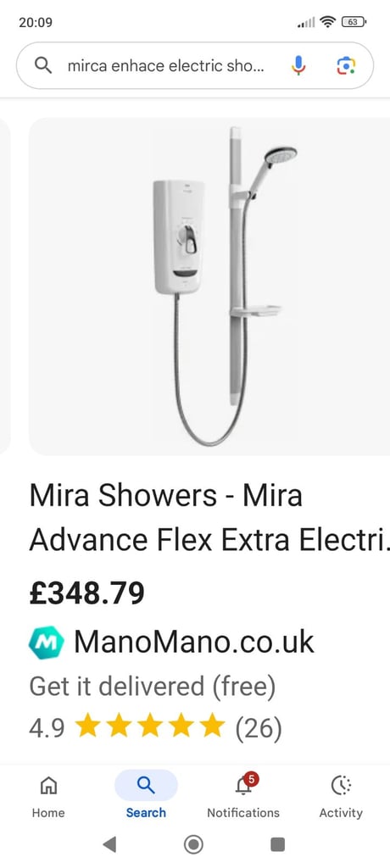Tap Get it delivered (free) text

153,687
